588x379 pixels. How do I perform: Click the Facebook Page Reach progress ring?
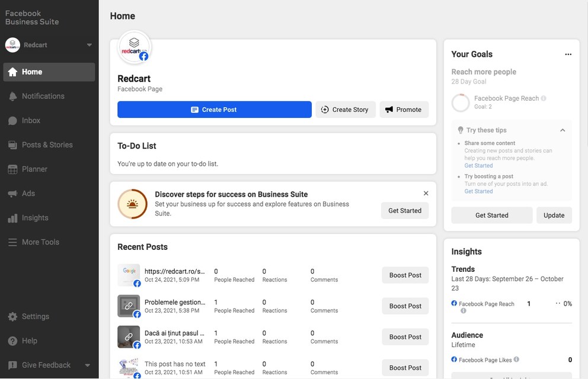pos(461,102)
